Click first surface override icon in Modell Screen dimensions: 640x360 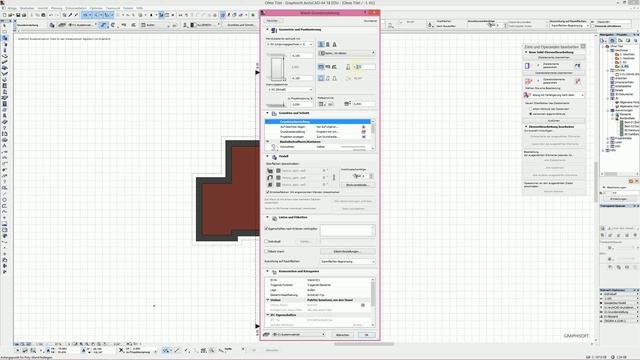[270, 171]
